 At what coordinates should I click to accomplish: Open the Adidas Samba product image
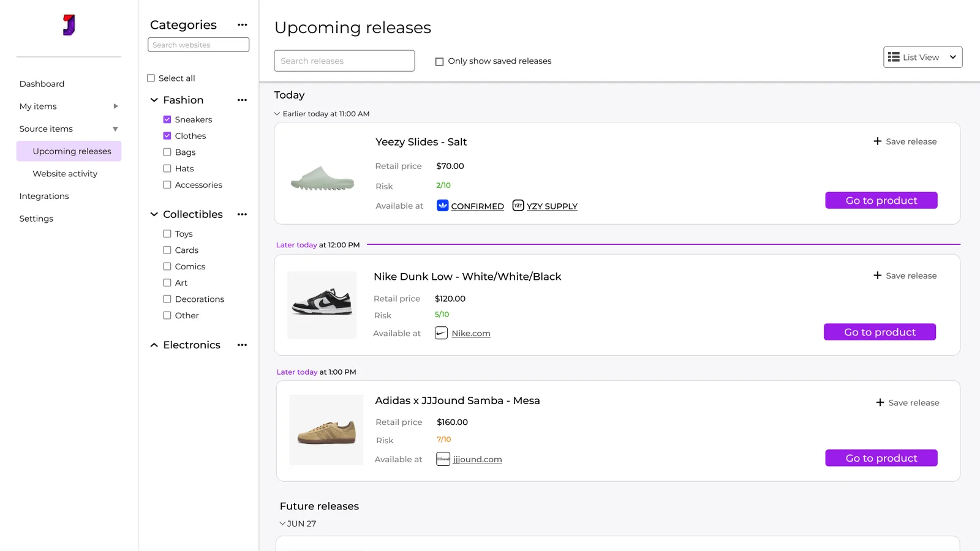pos(326,430)
